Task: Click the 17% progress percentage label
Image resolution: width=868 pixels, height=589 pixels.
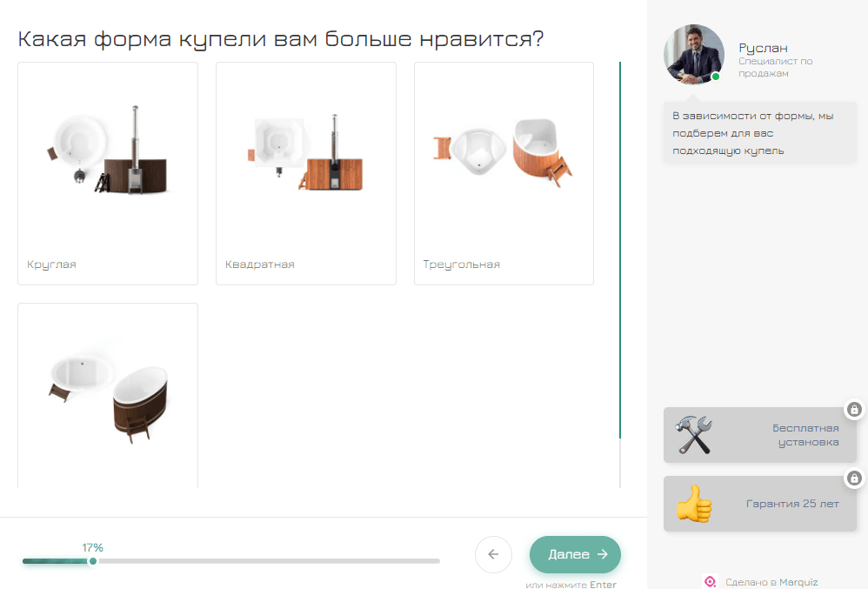Action: coord(93,547)
